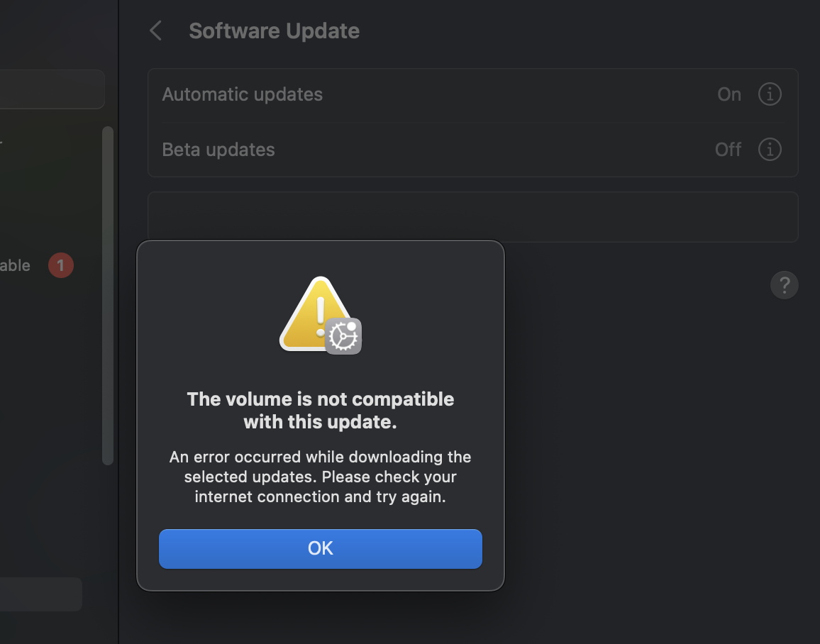Collapse the Software Update pane via back arrow

(x=155, y=30)
